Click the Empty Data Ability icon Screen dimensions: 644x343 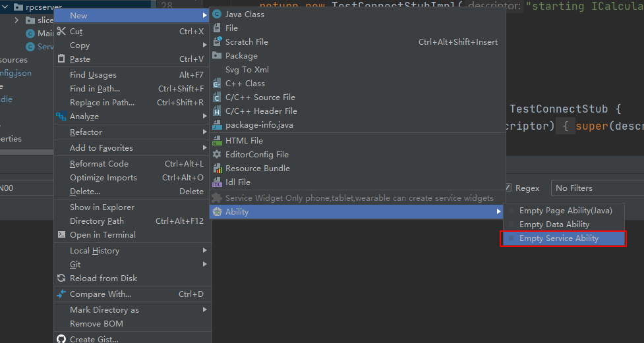pyautogui.click(x=512, y=224)
